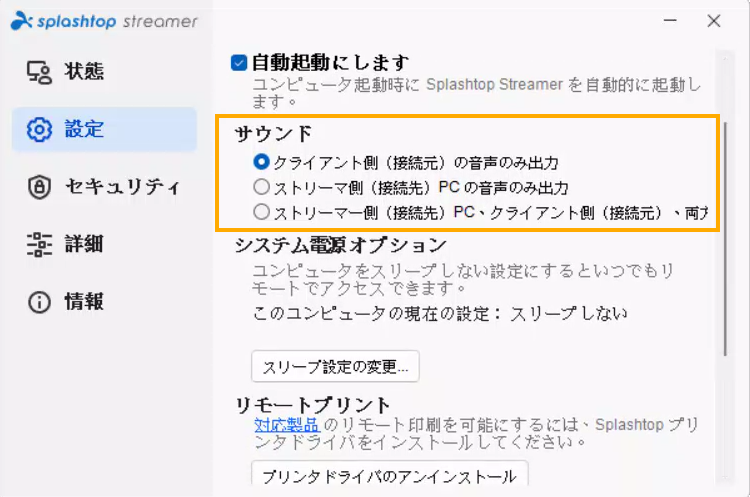The height and width of the screenshot is (497, 750).
Task: Select the 設定 settings tab
Action: tap(104, 129)
